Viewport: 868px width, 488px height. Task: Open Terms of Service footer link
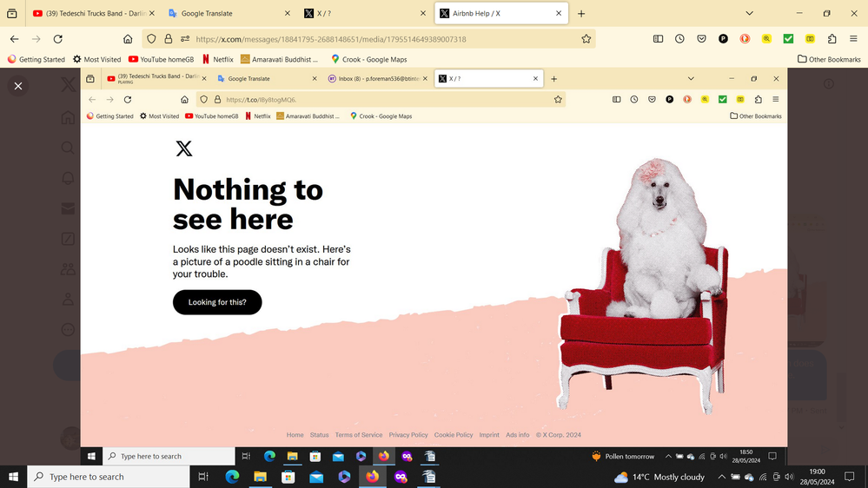click(x=359, y=435)
